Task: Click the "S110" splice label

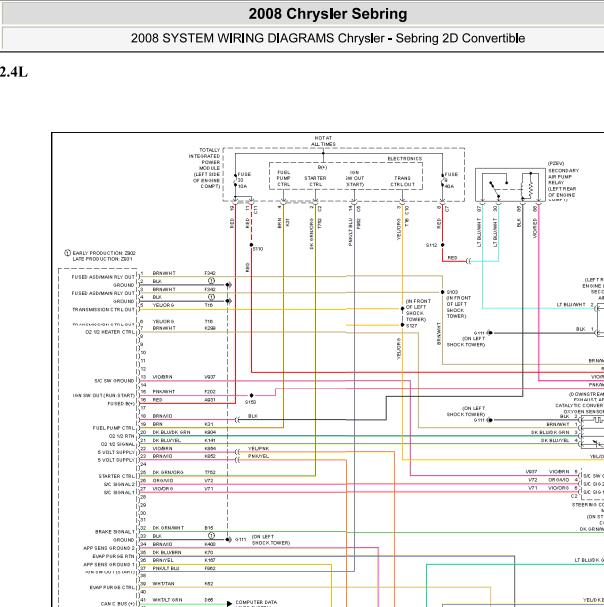Action: coord(258,249)
